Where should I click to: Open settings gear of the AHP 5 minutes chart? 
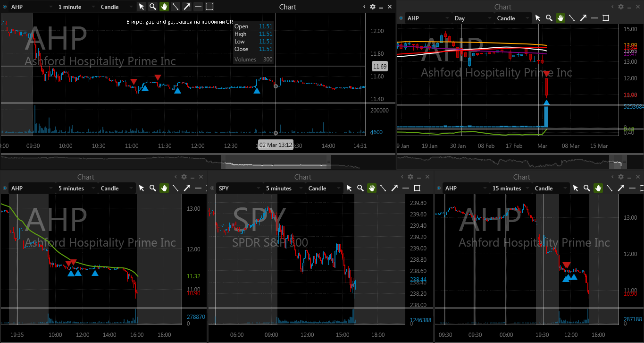(x=184, y=177)
